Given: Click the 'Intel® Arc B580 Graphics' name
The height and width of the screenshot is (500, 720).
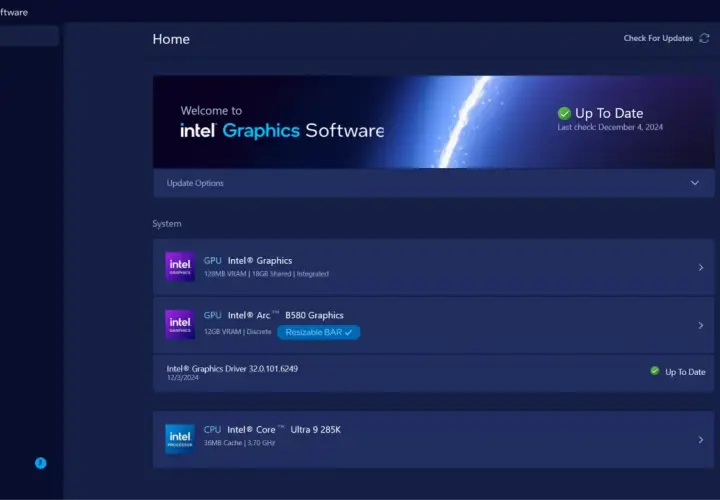Looking at the screenshot, I should click(x=286, y=315).
